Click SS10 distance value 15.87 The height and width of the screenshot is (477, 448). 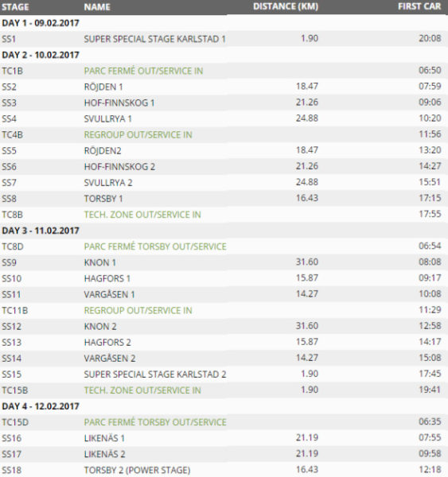click(x=307, y=277)
